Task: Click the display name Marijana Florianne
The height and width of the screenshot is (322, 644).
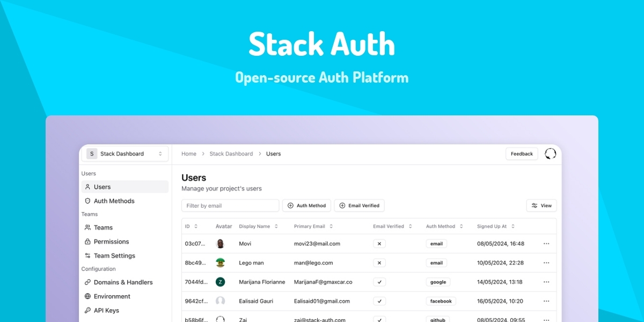Action: 262,282
